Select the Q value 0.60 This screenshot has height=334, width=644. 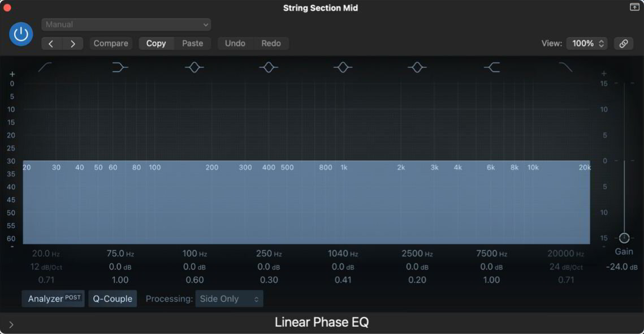[195, 280]
